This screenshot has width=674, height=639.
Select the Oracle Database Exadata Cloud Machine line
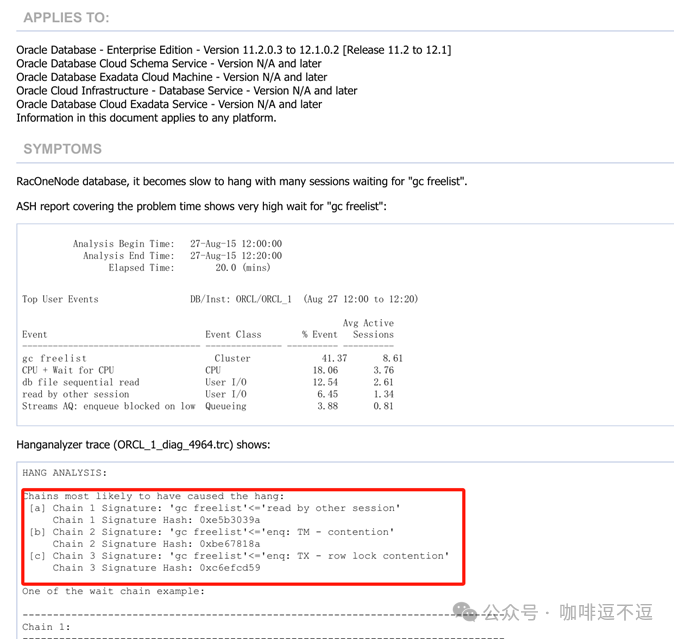(172, 77)
